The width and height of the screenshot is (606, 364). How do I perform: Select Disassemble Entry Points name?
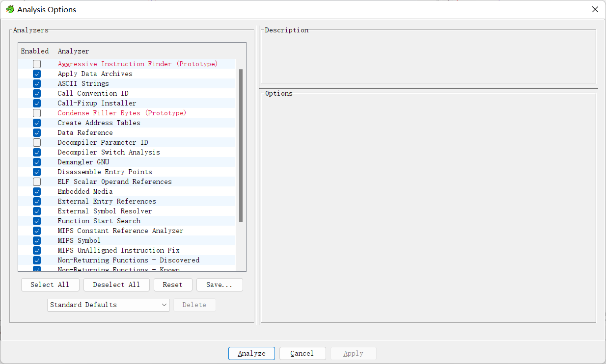[x=105, y=172]
